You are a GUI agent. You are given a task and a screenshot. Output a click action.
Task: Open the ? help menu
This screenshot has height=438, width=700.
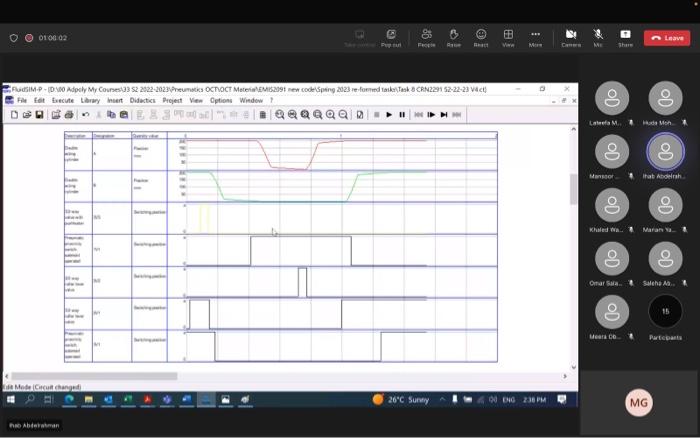(x=271, y=100)
